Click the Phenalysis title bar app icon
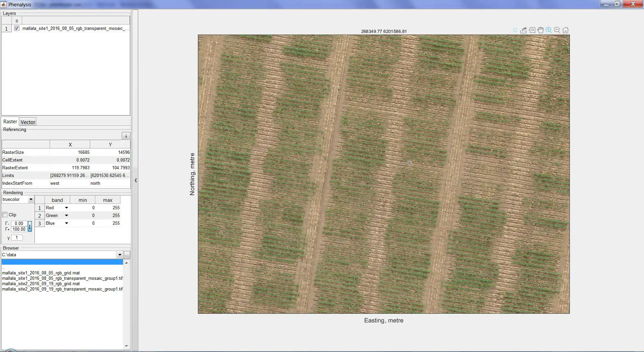 (x=3, y=4)
